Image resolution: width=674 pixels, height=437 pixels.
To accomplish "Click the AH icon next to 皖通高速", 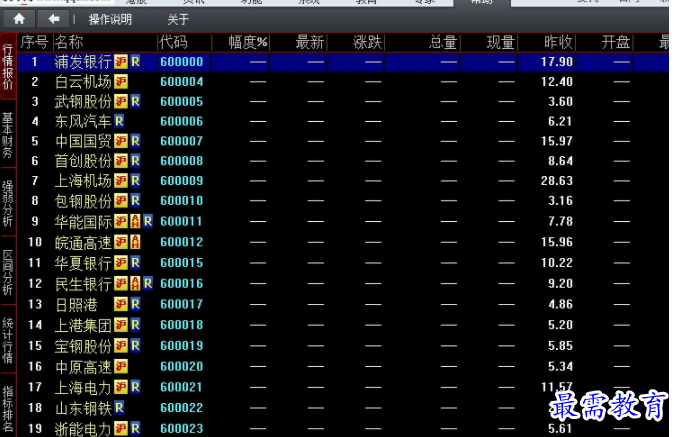I will (x=135, y=242).
